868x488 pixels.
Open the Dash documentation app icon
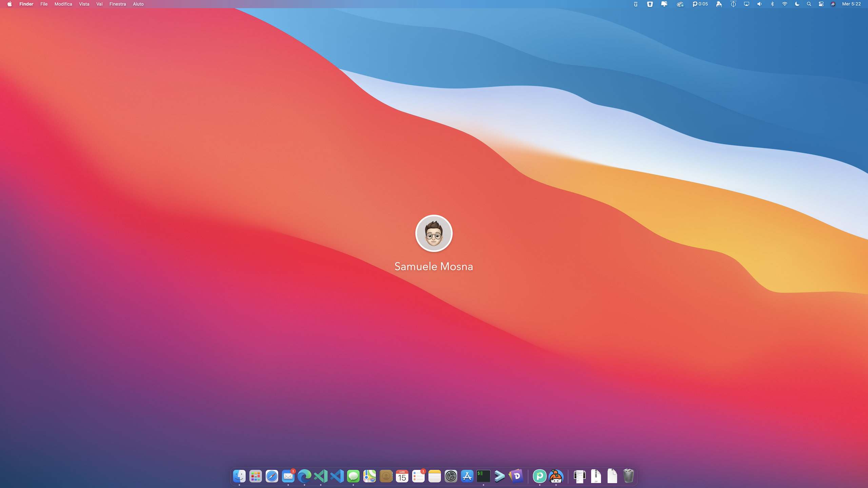tap(516, 476)
